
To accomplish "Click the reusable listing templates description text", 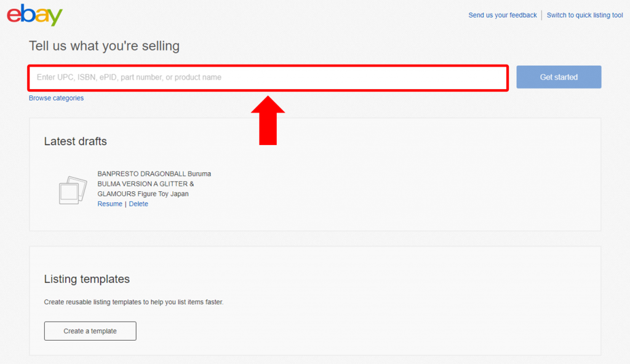I will [134, 302].
